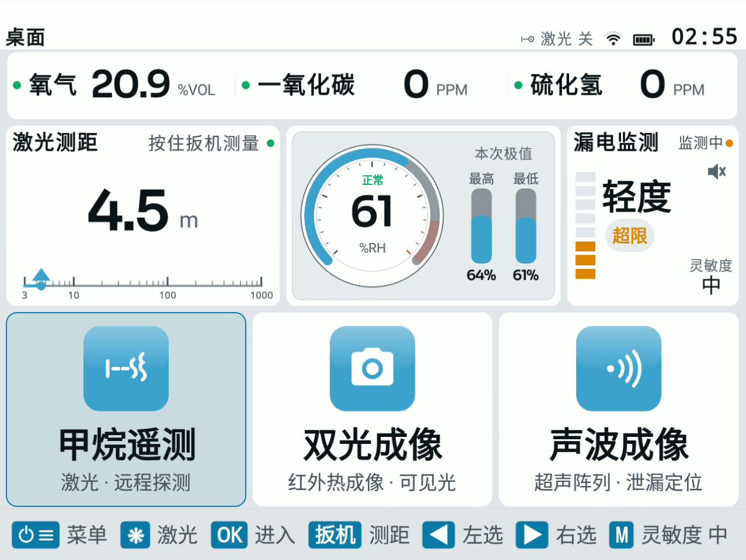Click the 超声阵列 · 泄漏定位 subtitle
This screenshot has height=560, width=746.
point(619,482)
